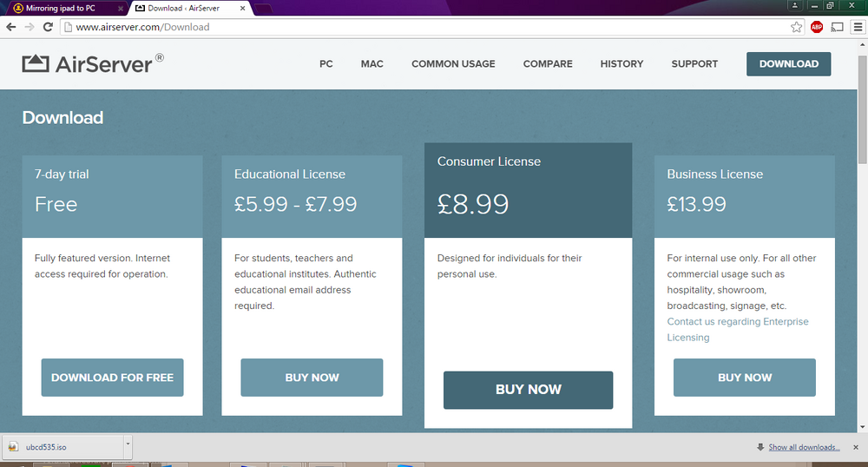Click the Business License title
Screen dimensions: 868x467
pos(714,174)
